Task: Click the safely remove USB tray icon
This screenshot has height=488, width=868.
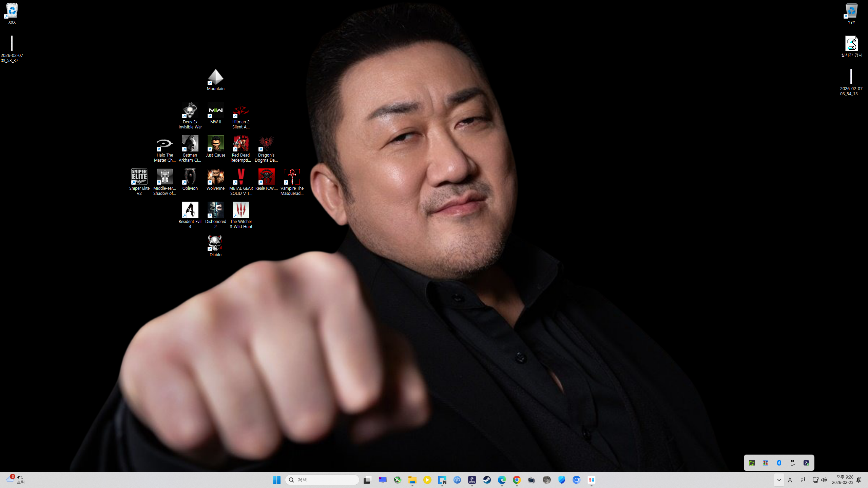Action: click(x=793, y=463)
